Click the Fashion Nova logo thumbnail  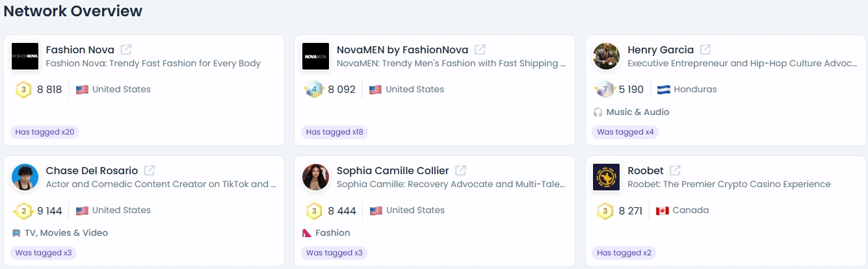pyautogui.click(x=25, y=57)
